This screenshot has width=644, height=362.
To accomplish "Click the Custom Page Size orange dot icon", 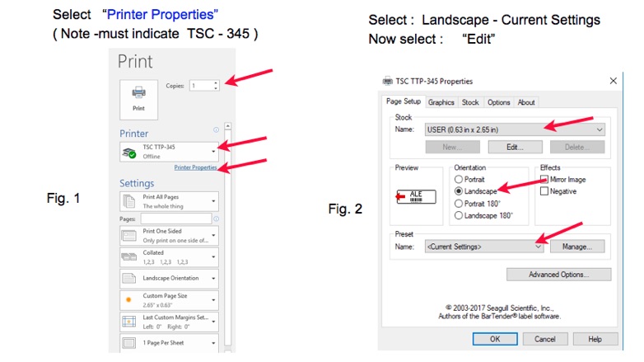I will pos(128,300).
